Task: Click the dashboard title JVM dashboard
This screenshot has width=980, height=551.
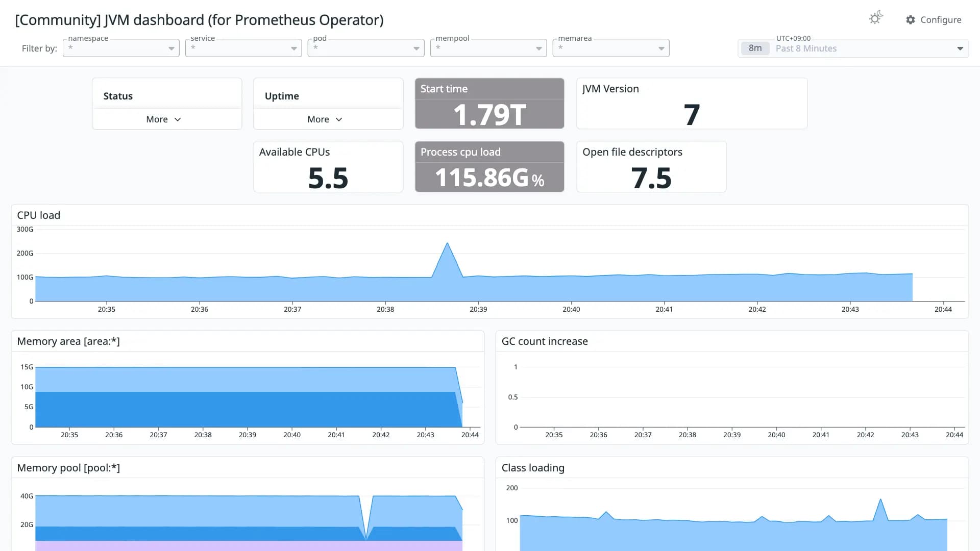Action: 199,20
